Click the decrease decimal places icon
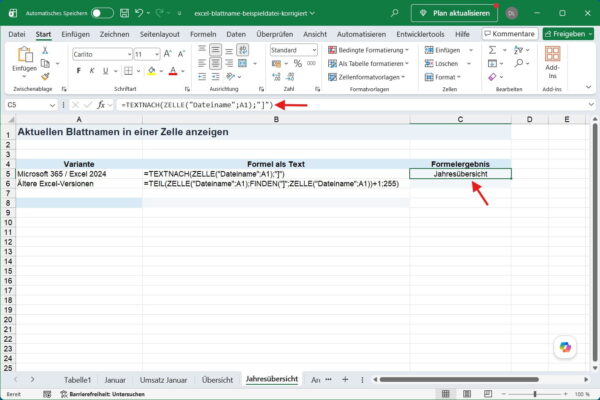 290,77
